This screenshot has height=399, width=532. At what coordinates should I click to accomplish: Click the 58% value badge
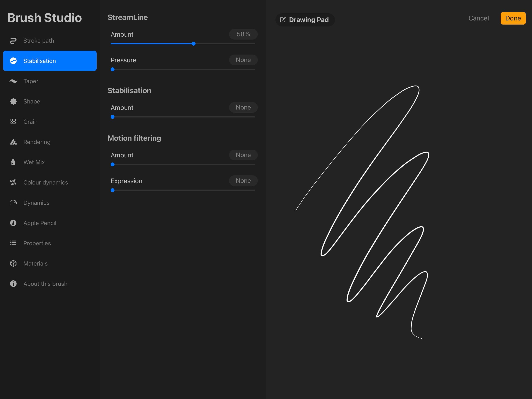(243, 34)
